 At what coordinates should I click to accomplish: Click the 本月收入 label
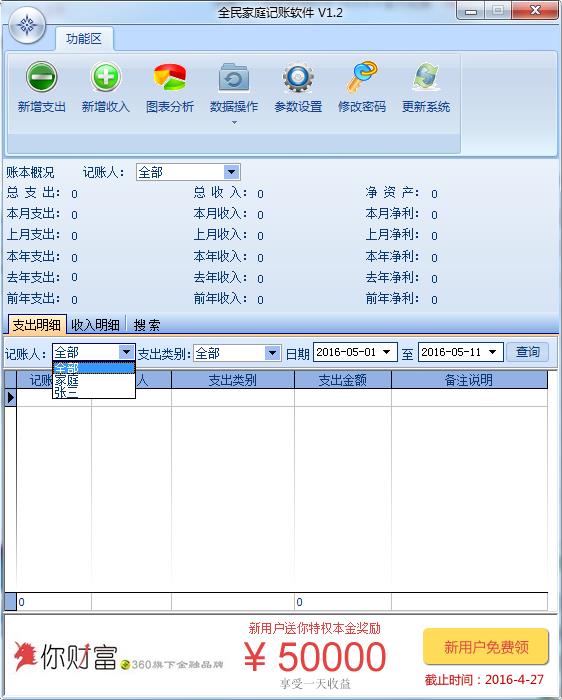(220, 213)
